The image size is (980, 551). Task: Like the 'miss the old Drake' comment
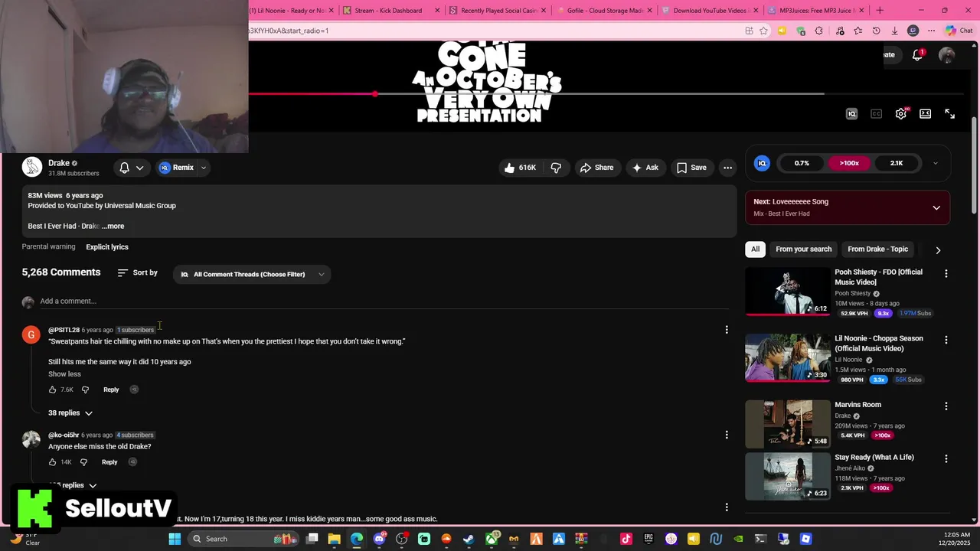coord(53,462)
